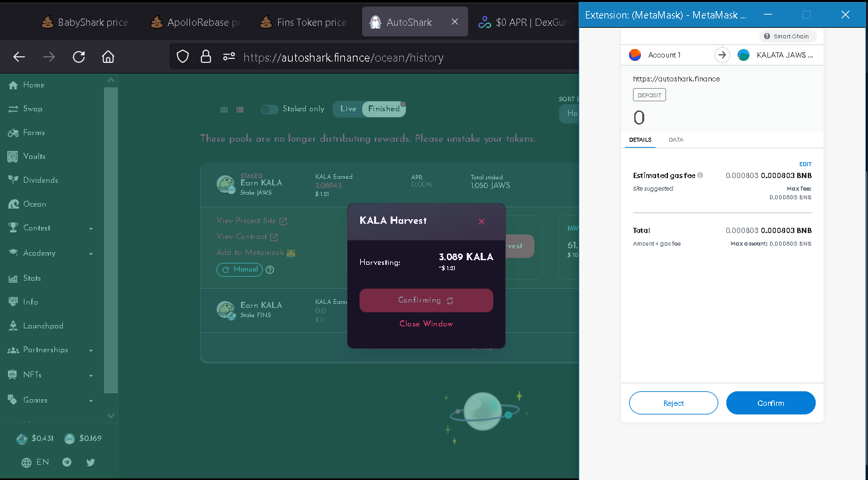
Task: Click the Close Window link
Action: (x=426, y=324)
